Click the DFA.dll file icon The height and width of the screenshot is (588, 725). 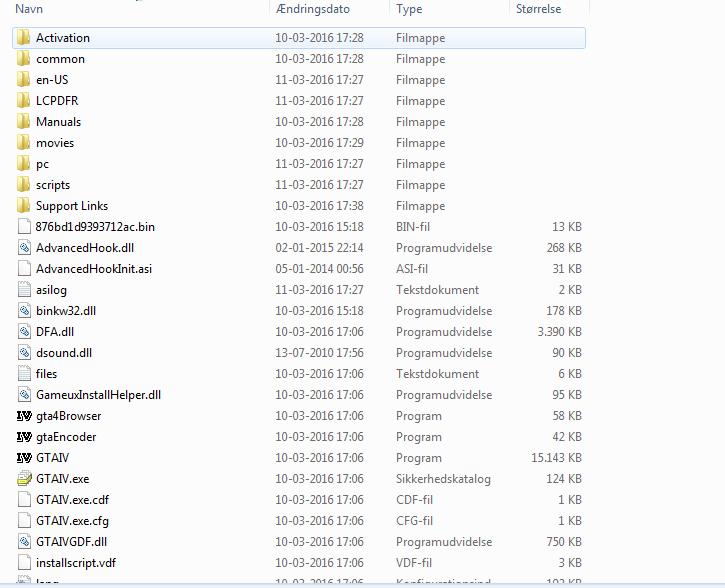(x=24, y=332)
